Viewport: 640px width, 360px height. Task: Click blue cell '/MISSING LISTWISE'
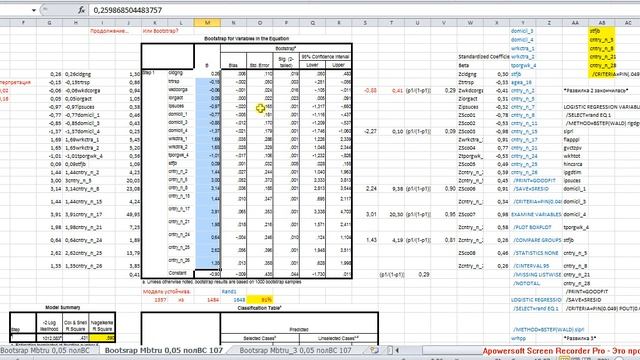tap(537, 275)
